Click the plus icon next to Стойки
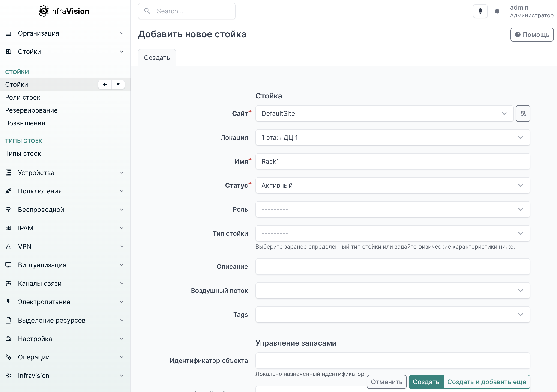557x392 pixels. (x=105, y=84)
